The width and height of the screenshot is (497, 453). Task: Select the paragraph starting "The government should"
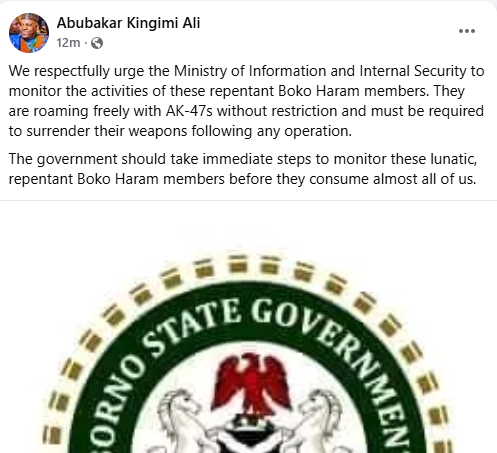pos(243,169)
